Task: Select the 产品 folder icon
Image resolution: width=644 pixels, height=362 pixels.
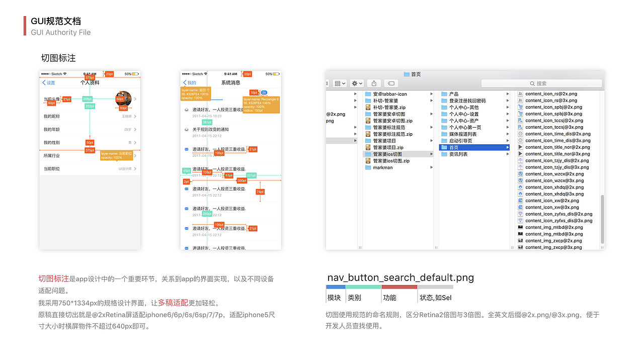Action: (x=444, y=94)
